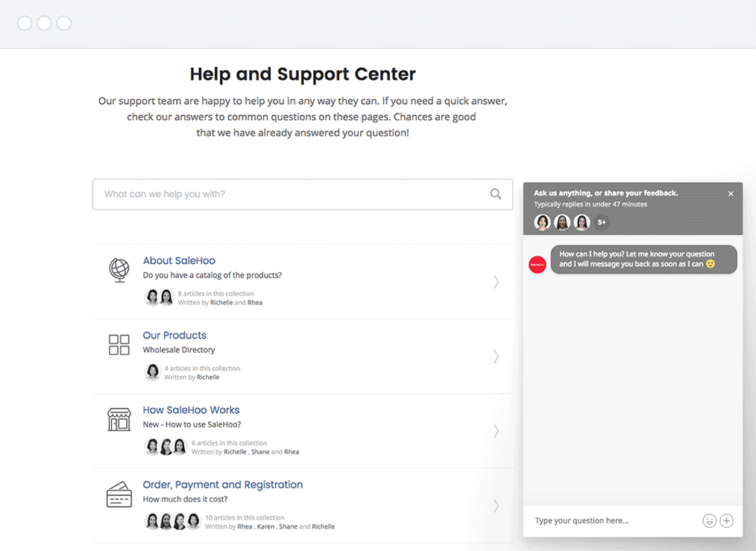Expand the Our Products collection chevron
The width and height of the screenshot is (756, 551).
tap(496, 356)
